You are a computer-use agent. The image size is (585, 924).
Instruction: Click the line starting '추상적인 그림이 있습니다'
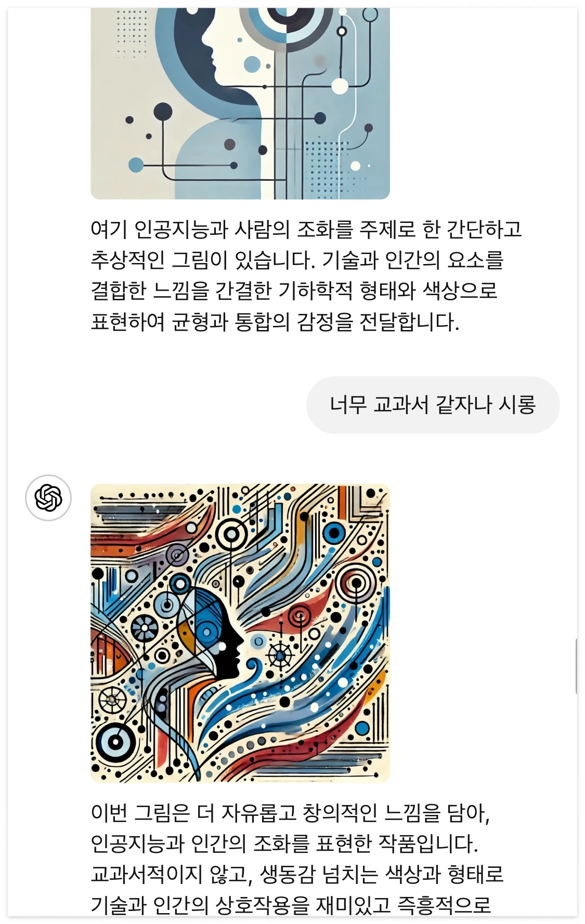click(x=297, y=259)
